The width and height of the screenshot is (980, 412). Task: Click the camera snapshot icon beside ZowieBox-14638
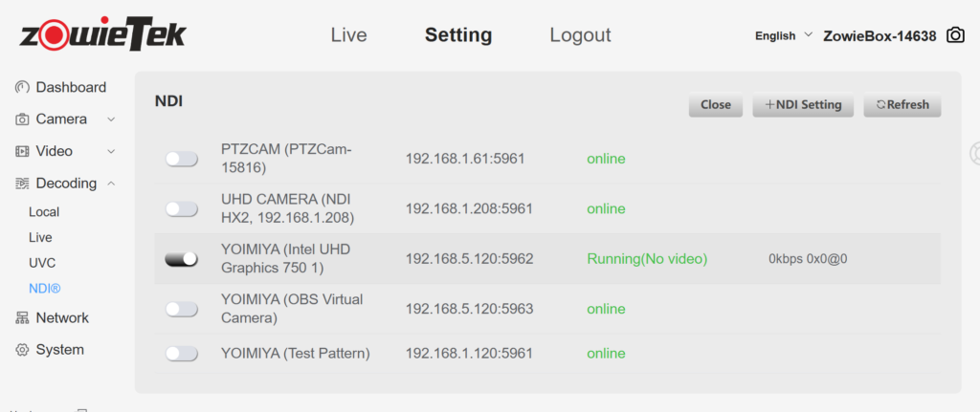(x=955, y=35)
